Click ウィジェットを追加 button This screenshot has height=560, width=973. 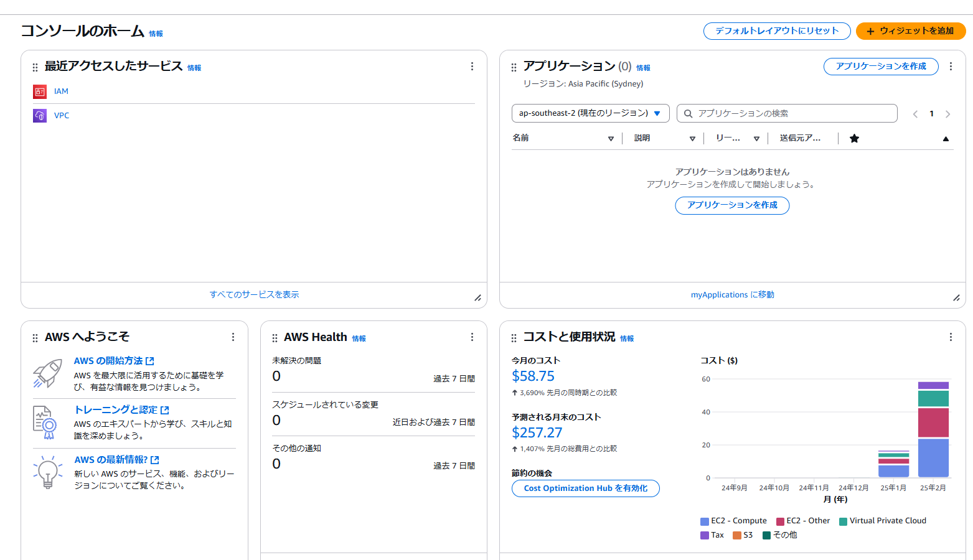[911, 31]
